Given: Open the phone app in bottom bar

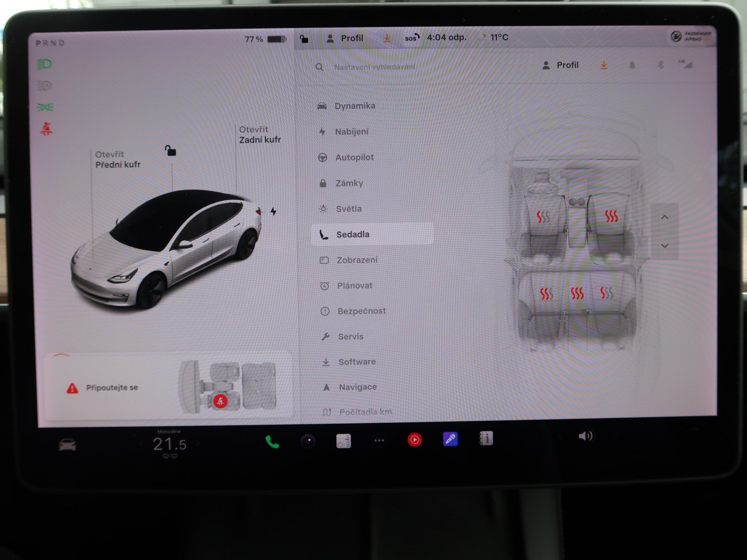Looking at the screenshot, I should coord(272,441).
